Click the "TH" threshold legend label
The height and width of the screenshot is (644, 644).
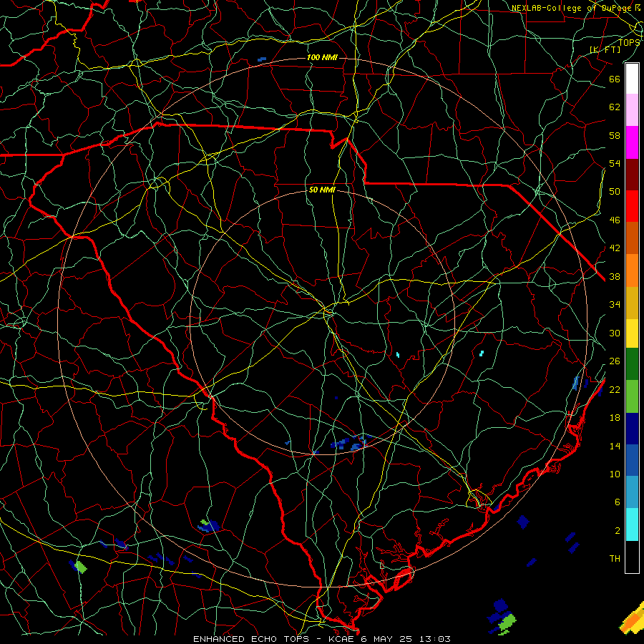coord(615,558)
